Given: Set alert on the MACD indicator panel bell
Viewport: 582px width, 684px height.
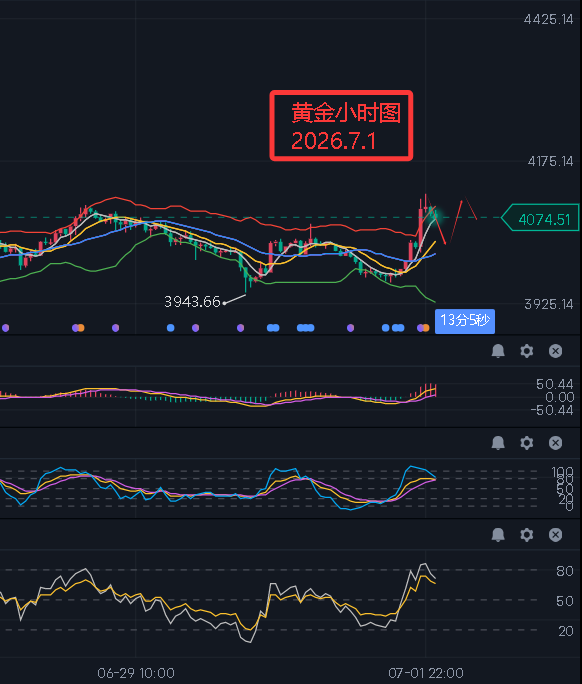Looking at the screenshot, I should [x=498, y=351].
